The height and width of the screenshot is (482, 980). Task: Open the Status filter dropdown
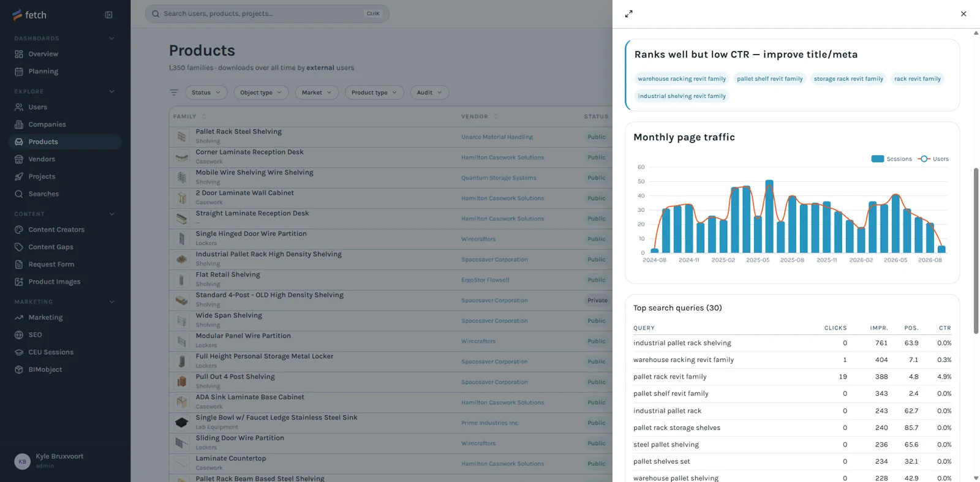pyautogui.click(x=206, y=92)
